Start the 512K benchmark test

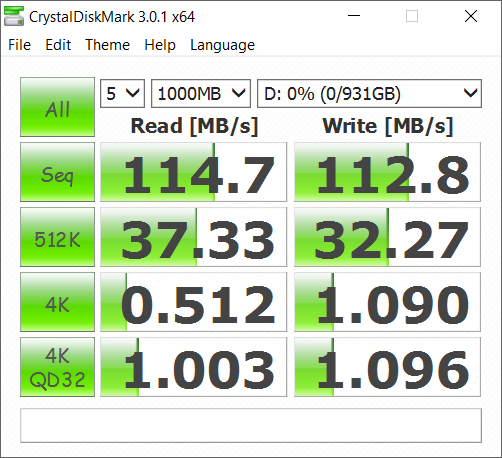pos(57,237)
